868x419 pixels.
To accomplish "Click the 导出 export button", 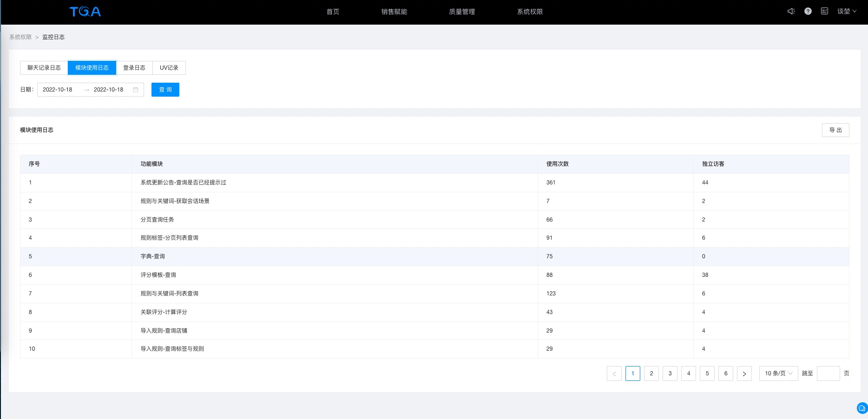I will (835, 130).
